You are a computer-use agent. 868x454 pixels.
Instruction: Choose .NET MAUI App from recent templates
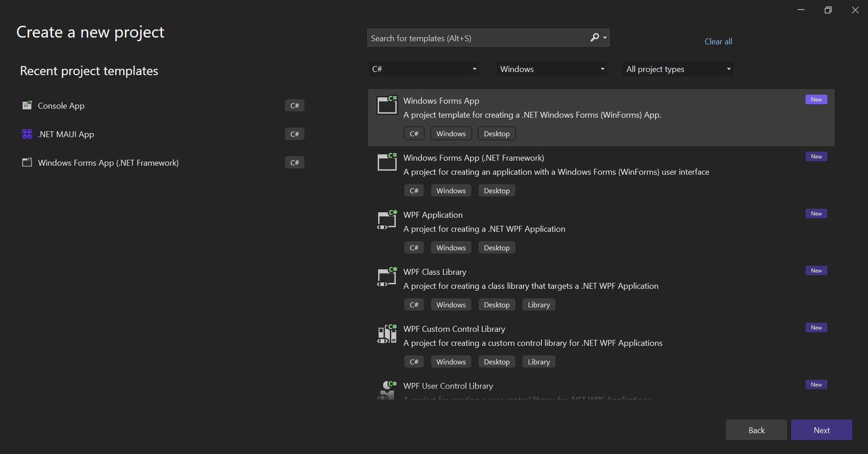tap(163, 134)
